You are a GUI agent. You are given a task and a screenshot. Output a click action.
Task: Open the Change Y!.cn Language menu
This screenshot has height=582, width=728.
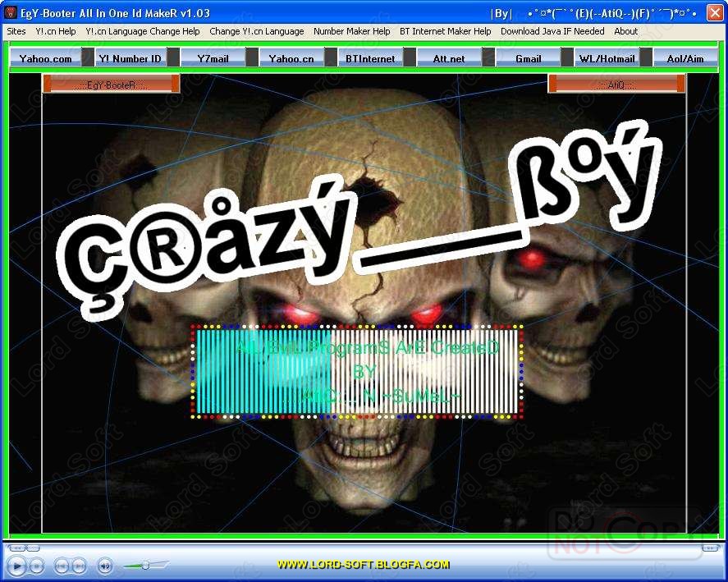[x=257, y=31]
